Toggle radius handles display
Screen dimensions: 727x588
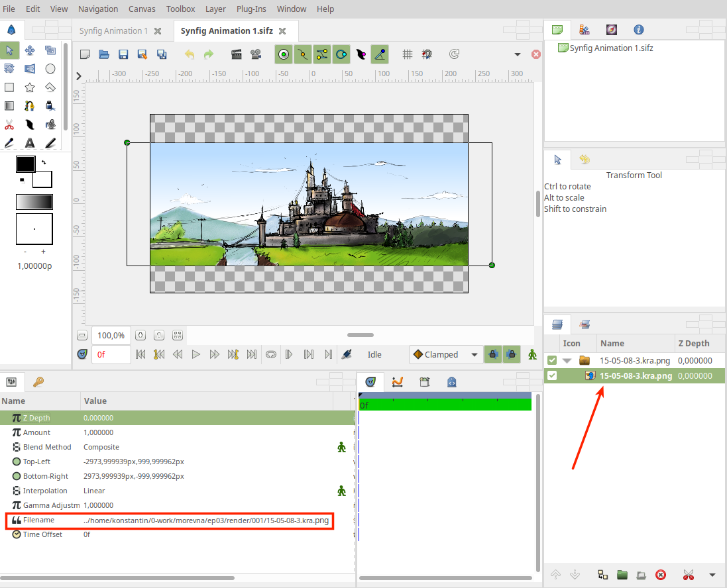[341, 54]
